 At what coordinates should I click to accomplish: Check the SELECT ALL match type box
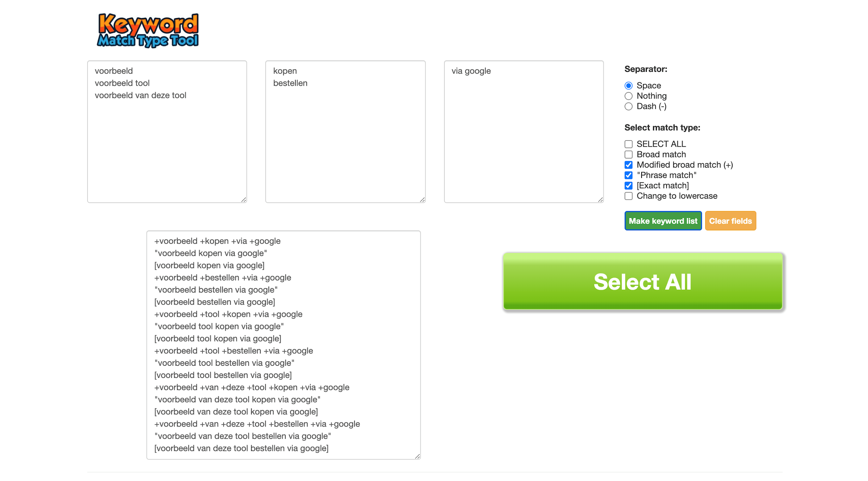pyautogui.click(x=628, y=144)
